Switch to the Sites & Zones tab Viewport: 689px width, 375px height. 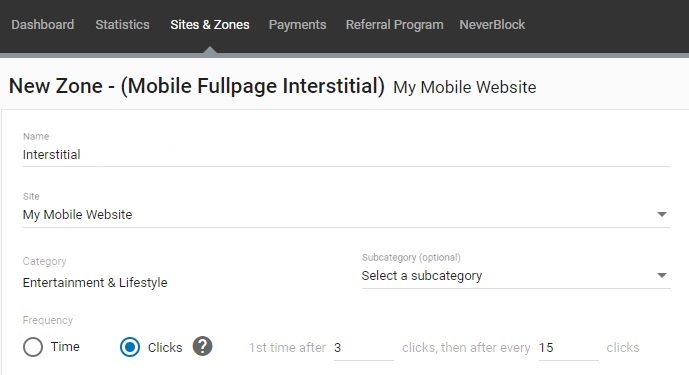click(x=210, y=25)
